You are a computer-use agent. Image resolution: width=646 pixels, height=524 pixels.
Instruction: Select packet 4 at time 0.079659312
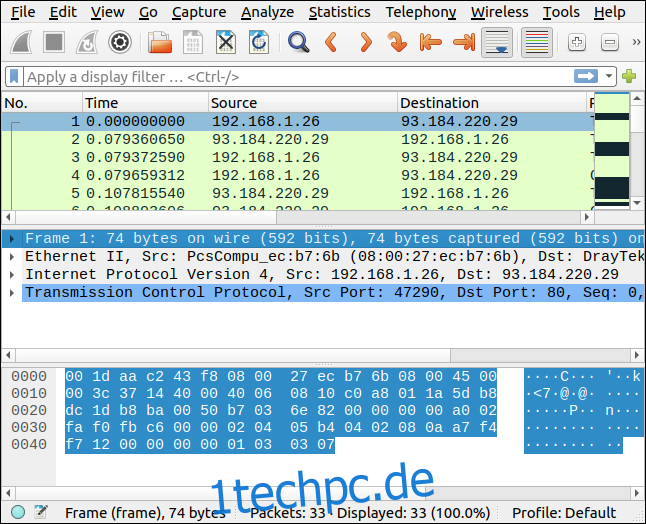click(x=297, y=175)
